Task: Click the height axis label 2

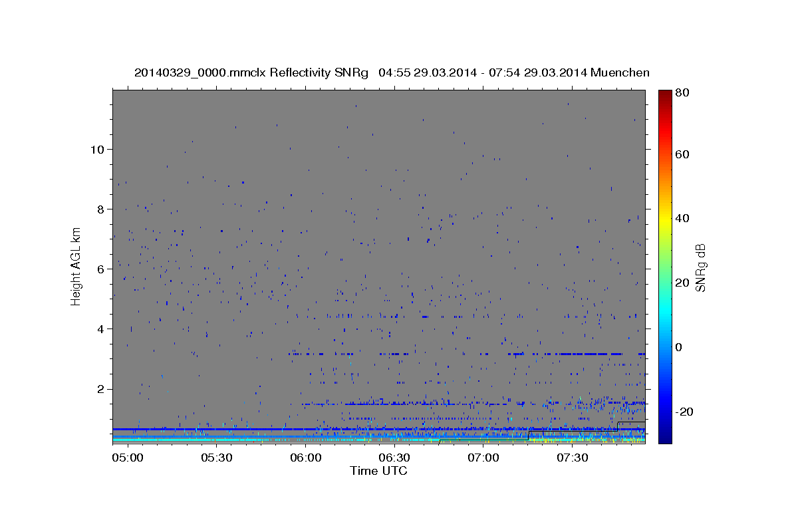Action: tap(101, 388)
